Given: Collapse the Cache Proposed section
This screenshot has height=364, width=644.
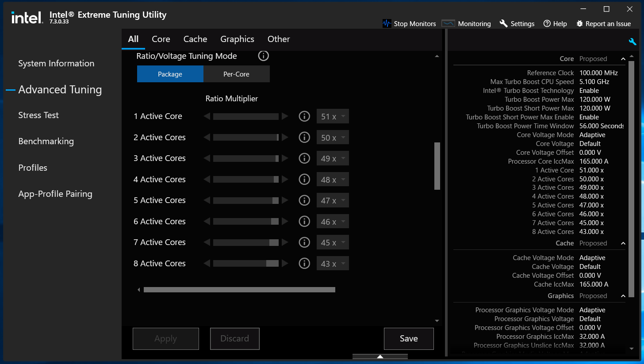Looking at the screenshot, I should 623,243.
